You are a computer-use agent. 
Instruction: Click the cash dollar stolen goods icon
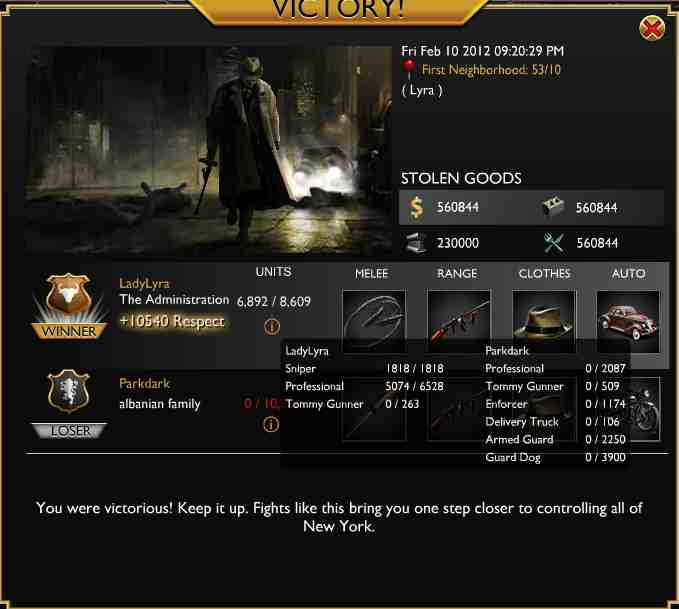(x=416, y=207)
